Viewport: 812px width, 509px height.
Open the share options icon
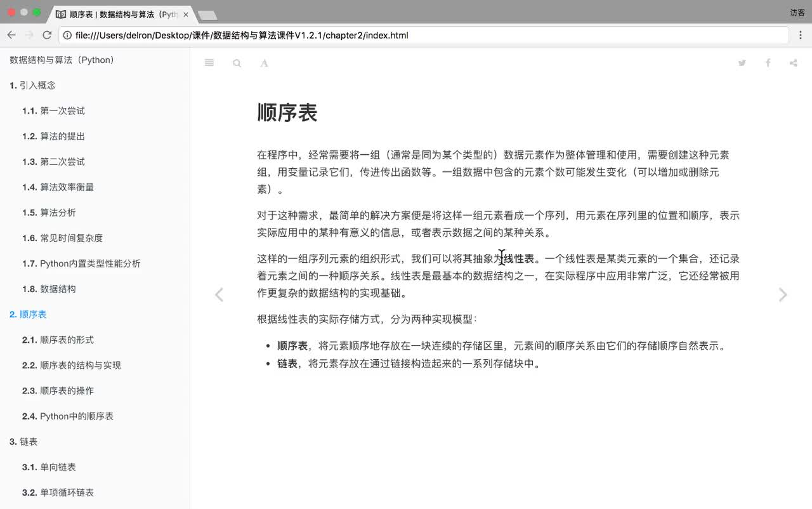click(793, 63)
